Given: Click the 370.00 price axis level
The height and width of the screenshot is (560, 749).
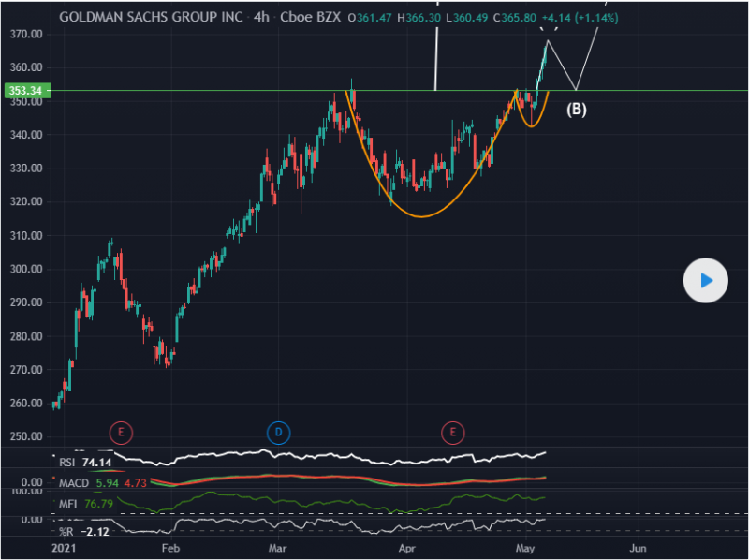Looking at the screenshot, I should click(x=25, y=34).
